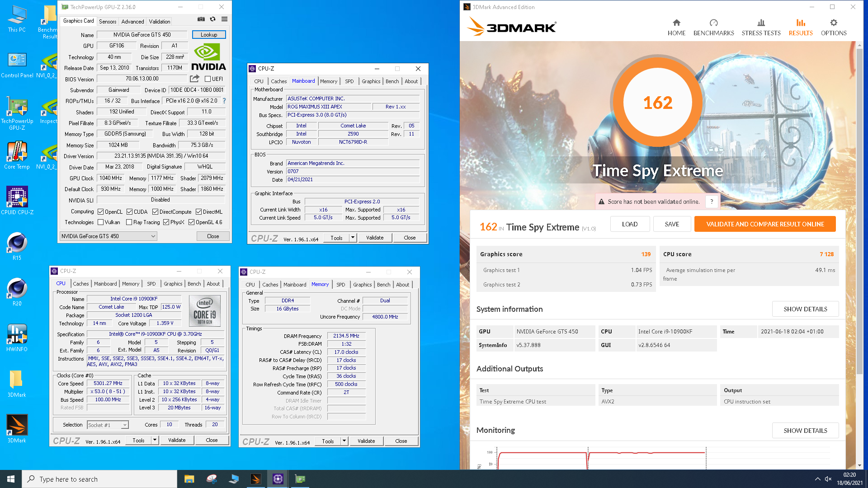Viewport: 868px width, 488px height.
Task: Click the 3DMark taskbar icon
Action: pos(255,479)
